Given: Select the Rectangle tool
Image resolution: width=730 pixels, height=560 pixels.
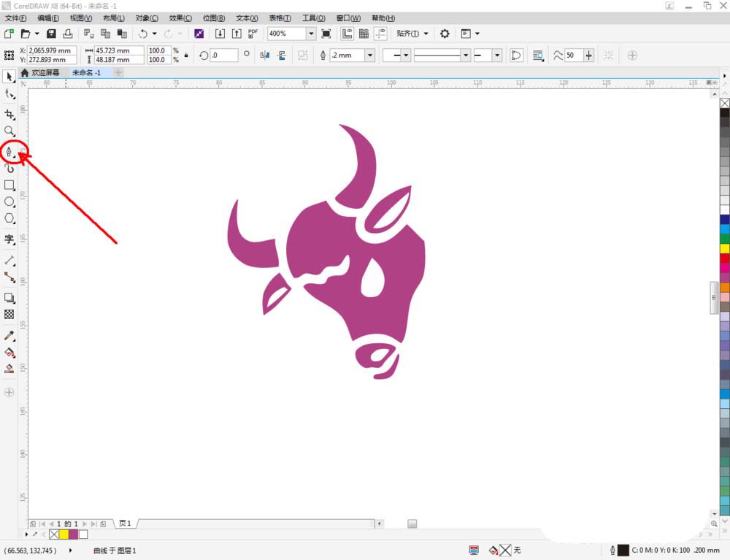Looking at the screenshot, I should [x=9, y=185].
